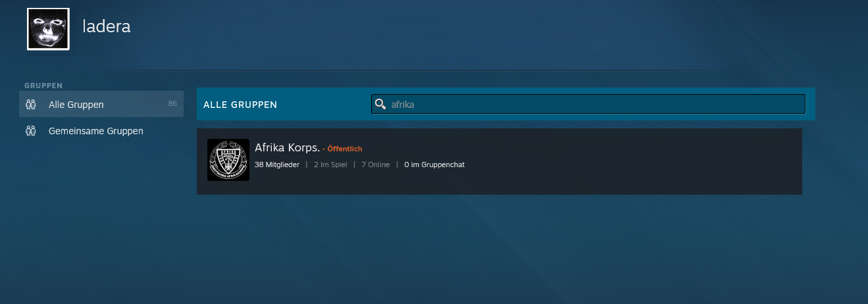Click the Alle Gruppen people icon

pos(30,105)
